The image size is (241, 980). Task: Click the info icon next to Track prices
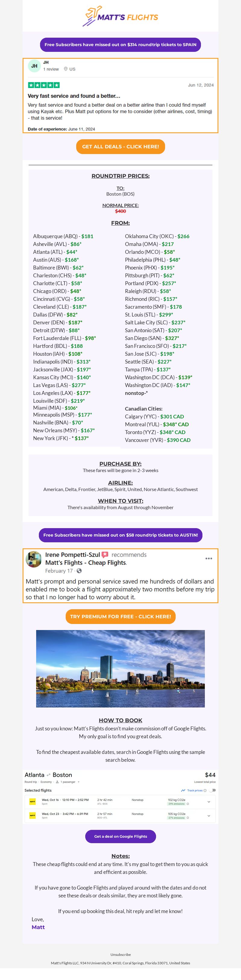coord(205,790)
